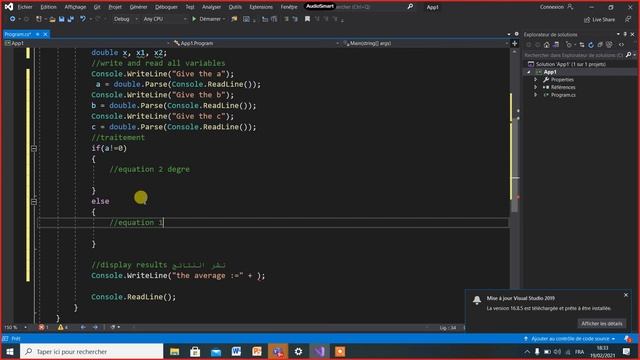
Task: Click the Solution Explorer search field
Action: [x=574, y=55]
